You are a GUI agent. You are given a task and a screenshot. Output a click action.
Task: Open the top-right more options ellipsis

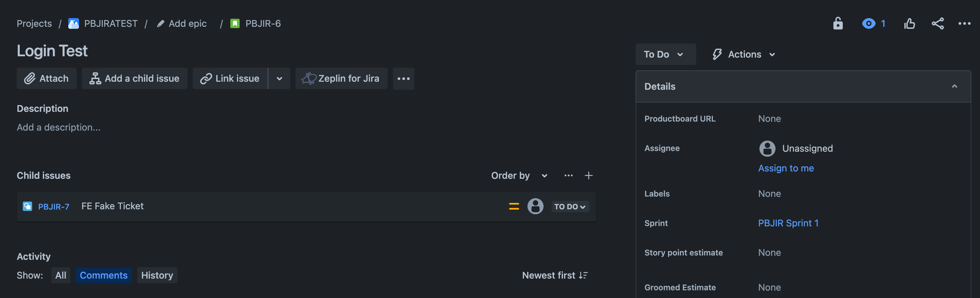tap(964, 23)
